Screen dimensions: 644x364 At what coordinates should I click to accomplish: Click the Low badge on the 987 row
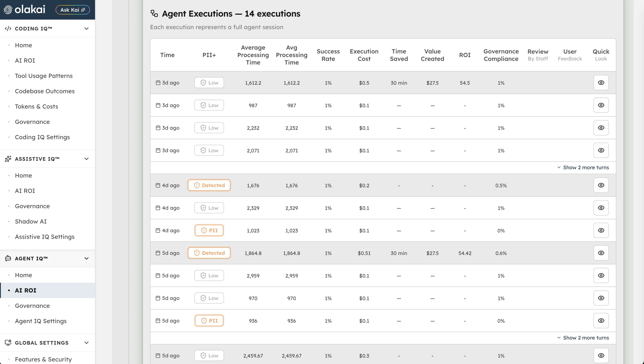point(209,105)
